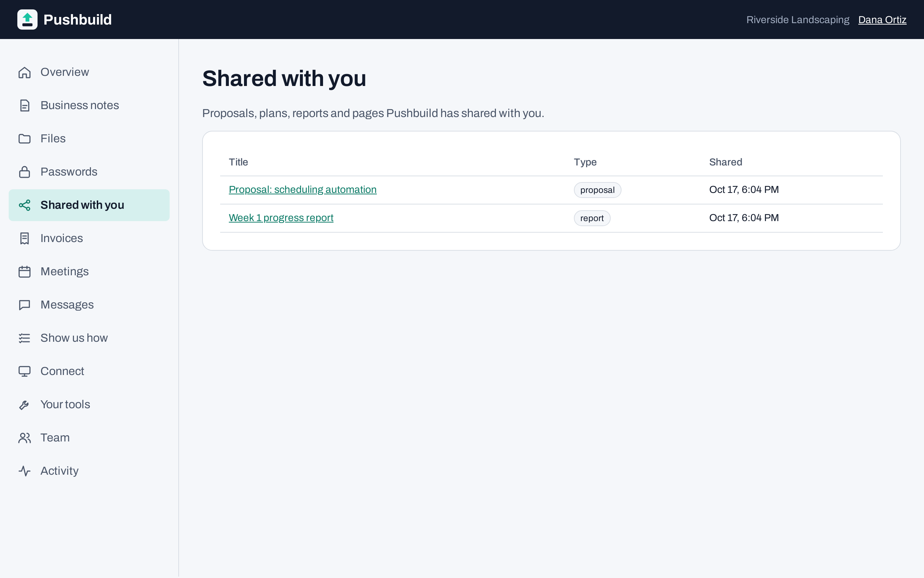Screen dimensions: 924x578
Task: Click the Activity pulse icon
Action: click(25, 471)
